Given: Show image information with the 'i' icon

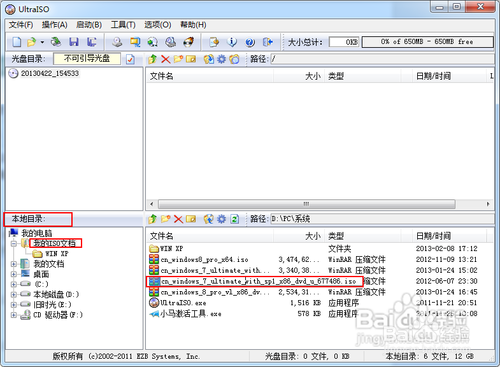Looking at the screenshot, I should click(232, 42).
